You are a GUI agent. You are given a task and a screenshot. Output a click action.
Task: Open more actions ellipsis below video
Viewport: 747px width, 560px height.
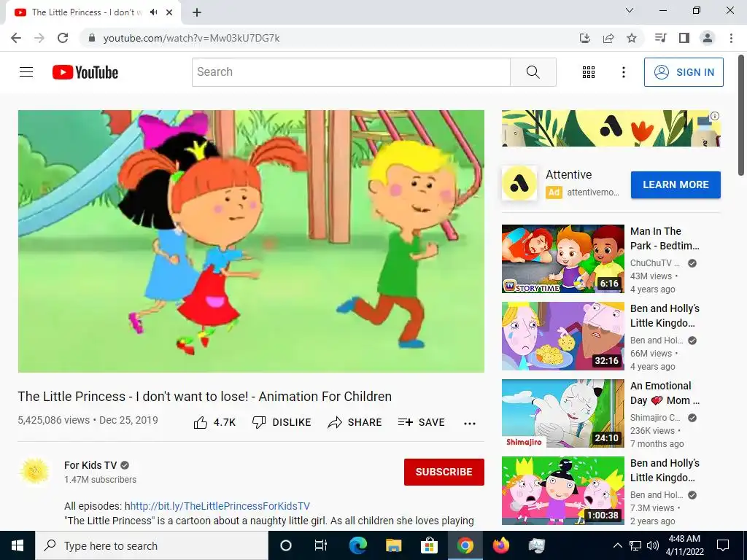(470, 424)
